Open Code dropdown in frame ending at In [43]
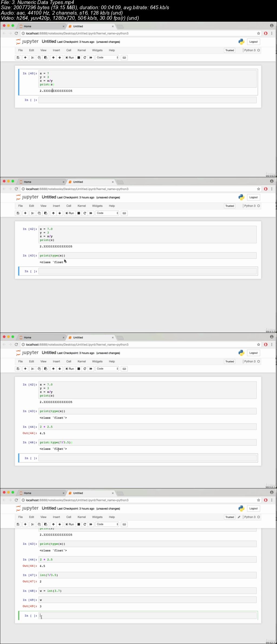This screenshot has height=644, width=277. click(107, 213)
